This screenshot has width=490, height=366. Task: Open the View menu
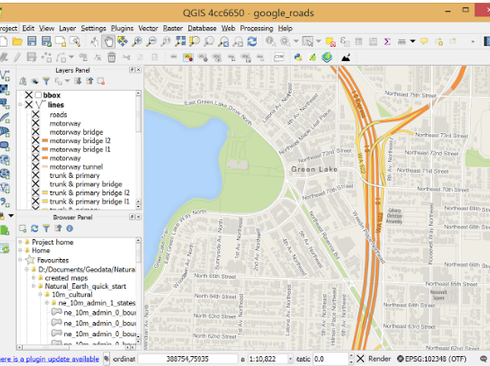point(46,28)
